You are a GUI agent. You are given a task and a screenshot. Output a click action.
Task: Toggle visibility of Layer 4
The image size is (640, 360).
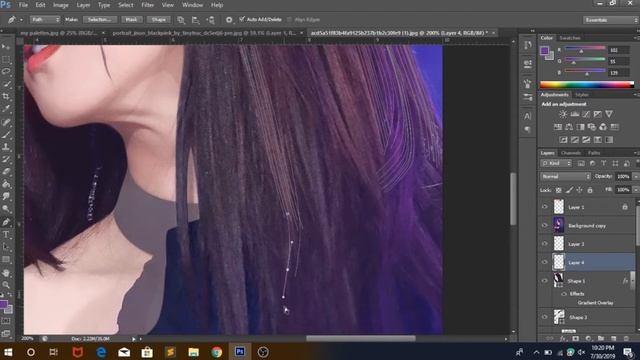coord(544,262)
